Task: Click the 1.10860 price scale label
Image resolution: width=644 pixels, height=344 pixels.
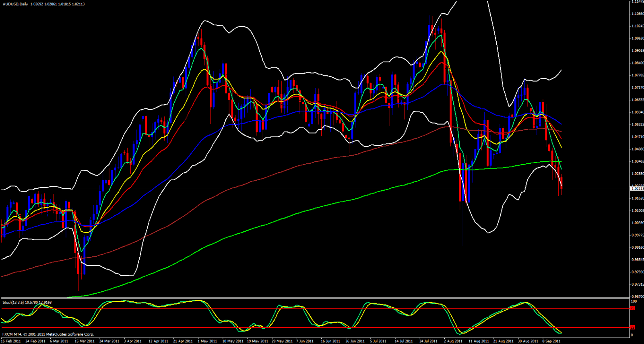Action: [638, 14]
